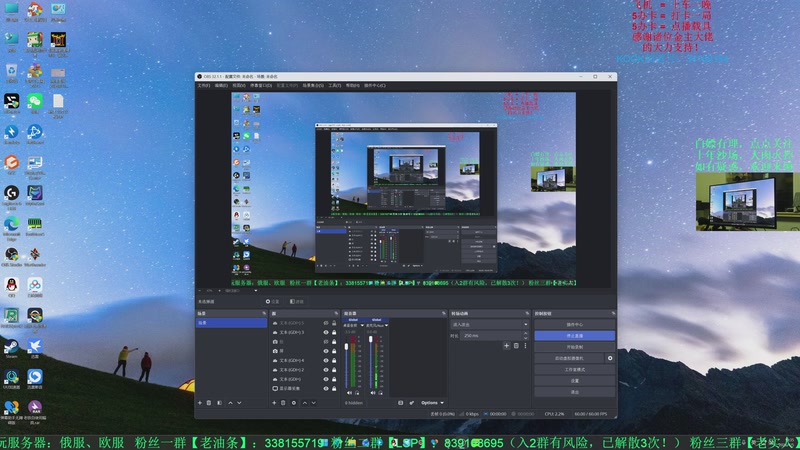
Task: Add a new scene with plus icon
Action: (199, 403)
